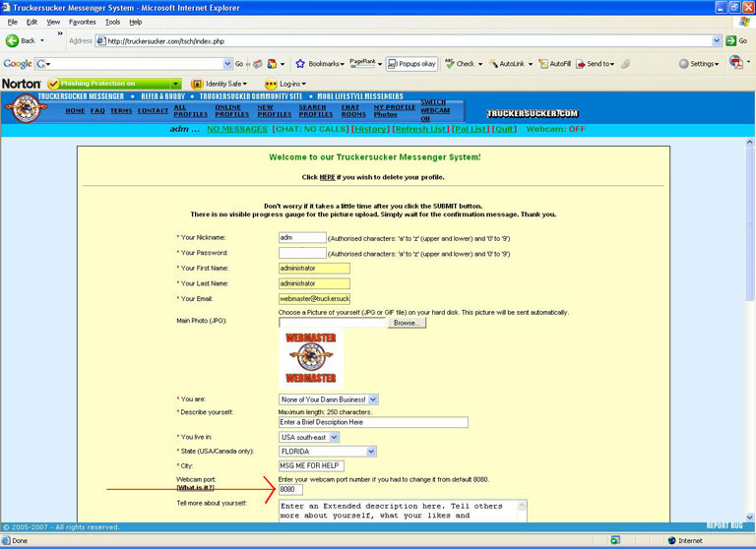Expand the address bar URL dropdown
This screenshot has height=549, width=756.
tap(717, 41)
